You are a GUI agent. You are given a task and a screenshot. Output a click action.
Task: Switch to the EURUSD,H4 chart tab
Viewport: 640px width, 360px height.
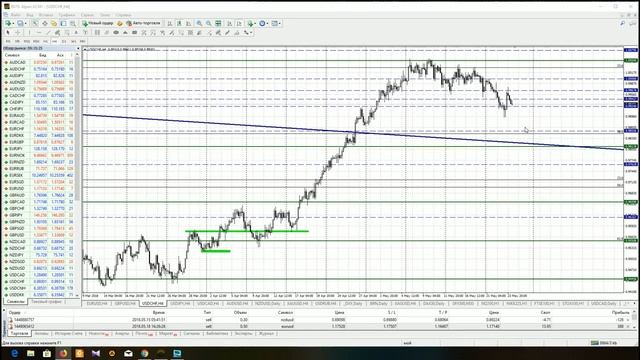pyautogui.click(x=96, y=304)
